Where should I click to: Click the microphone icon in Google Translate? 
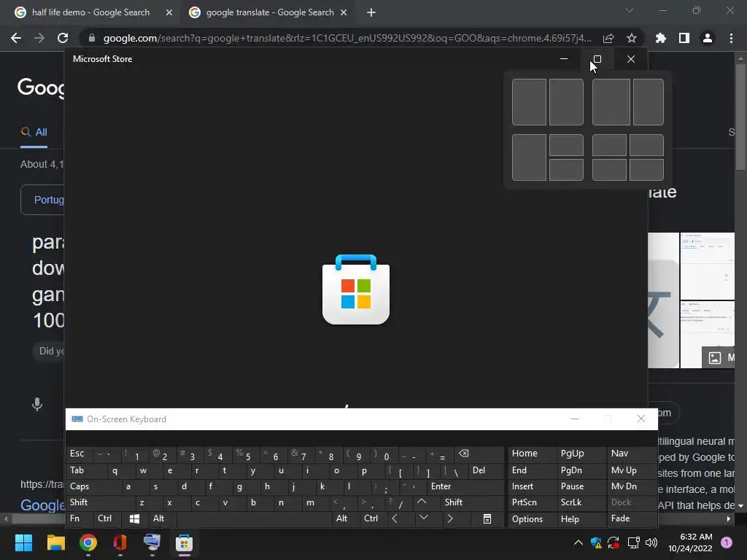[x=36, y=404]
